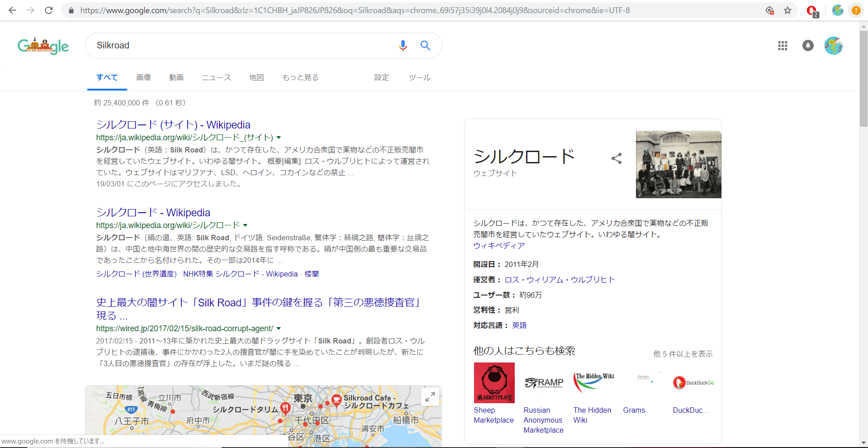Screen dimensions: 868x448
Task: Share the シルクロード knowledge panel
Action: [x=617, y=158]
